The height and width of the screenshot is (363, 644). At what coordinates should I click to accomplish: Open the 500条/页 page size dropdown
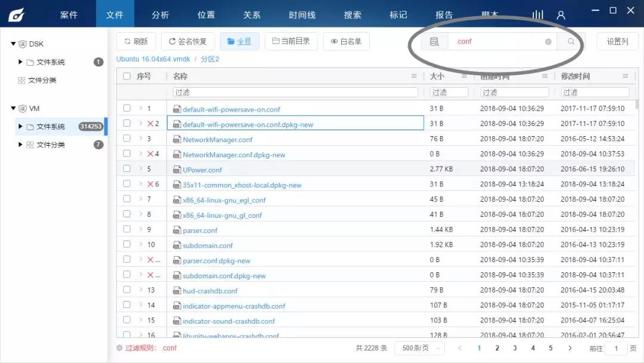tap(421, 347)
